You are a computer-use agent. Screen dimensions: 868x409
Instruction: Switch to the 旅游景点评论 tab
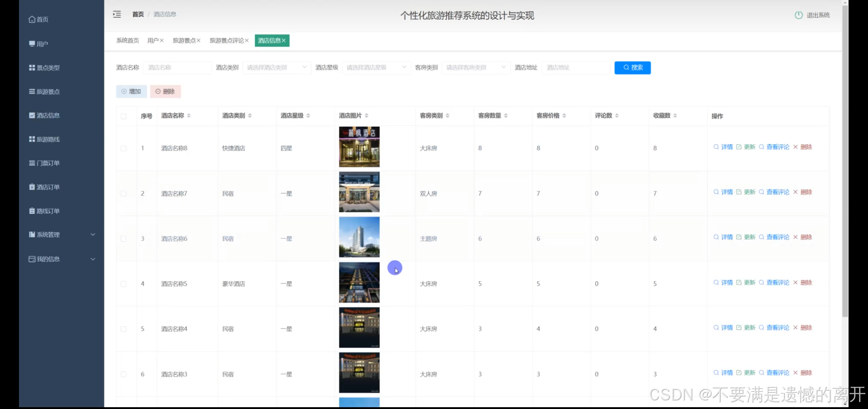click(x=226, y=41)
